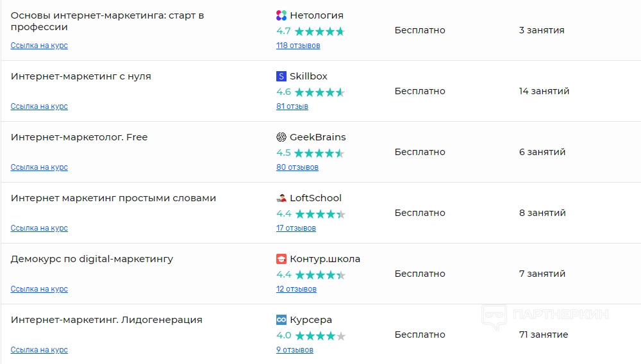Viewport: 641px width, 364px height.
Task: Open the 81 отзыв reviews link
Action: 292,106
